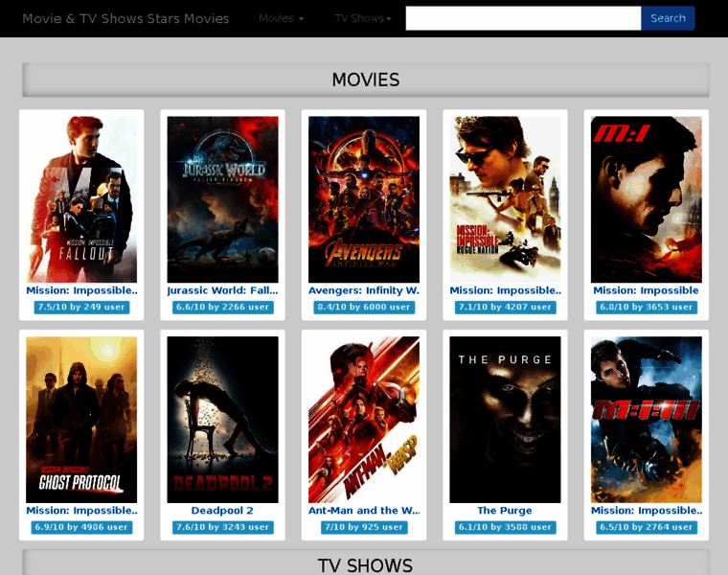This screenshot has height=575, width=728.
Task: Click the title link above 6.9/10 rating
Action: 81,511
